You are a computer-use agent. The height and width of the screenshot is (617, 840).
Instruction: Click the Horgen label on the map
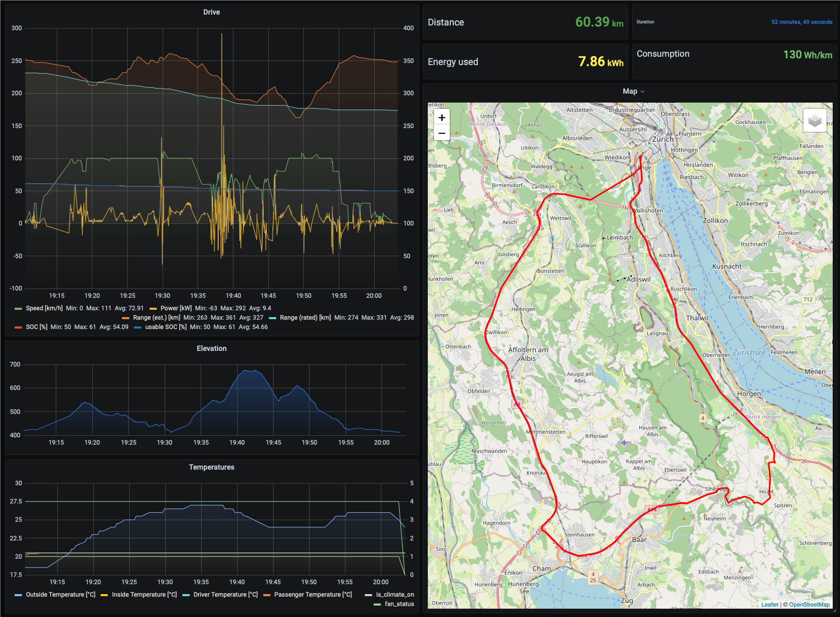click(x=749, y=394)
